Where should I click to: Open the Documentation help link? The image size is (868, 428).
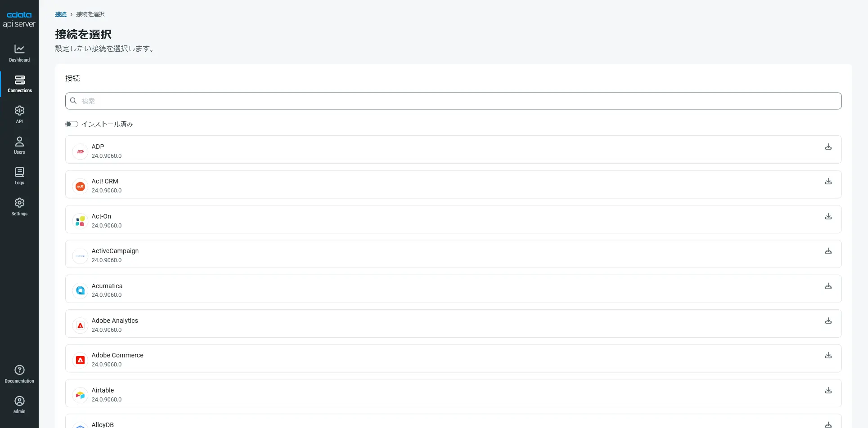(x=19, y=374)
